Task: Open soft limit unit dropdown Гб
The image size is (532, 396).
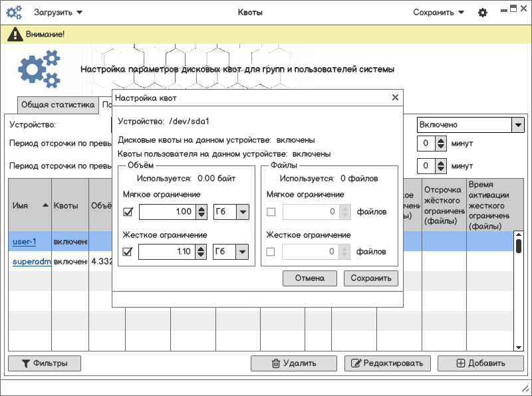Action: pyautogui.click(x=231, y=212)
